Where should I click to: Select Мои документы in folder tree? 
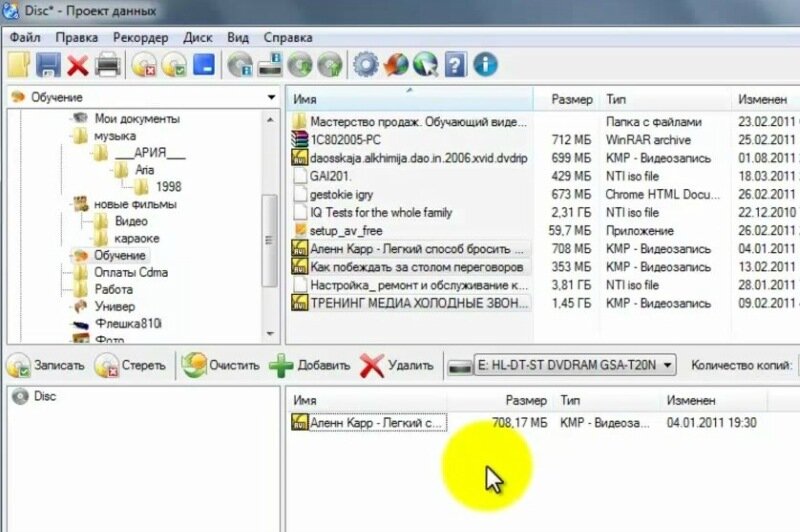click(137, 119)
